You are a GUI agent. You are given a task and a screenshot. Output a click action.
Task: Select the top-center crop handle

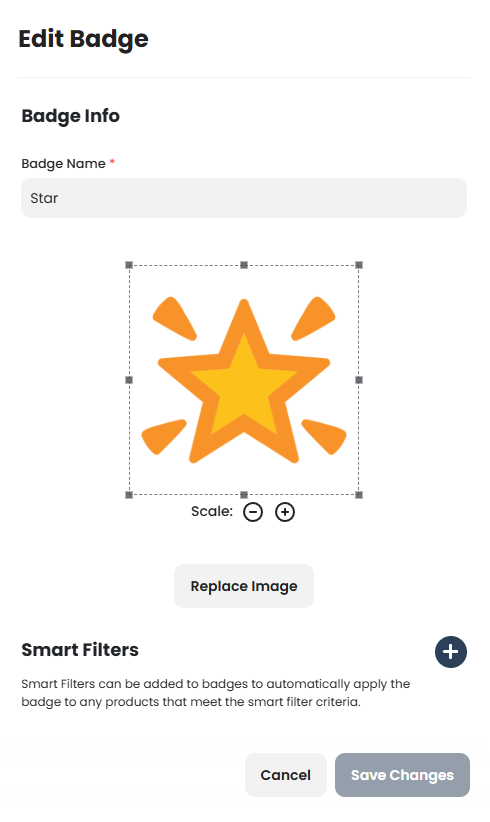tap(244, 265)
